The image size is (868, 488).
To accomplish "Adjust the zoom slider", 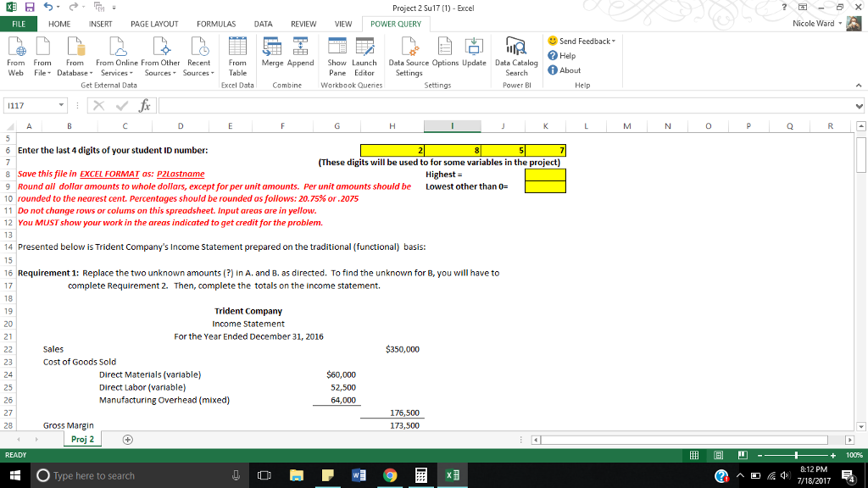I will point(797,456).
